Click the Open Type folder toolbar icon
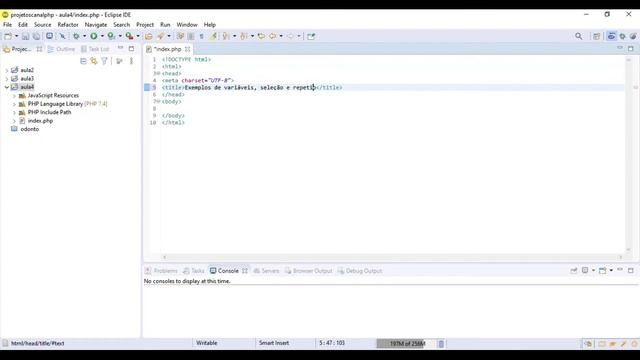The height and width of the screenshot is (360, 640). tap(149, 36)
